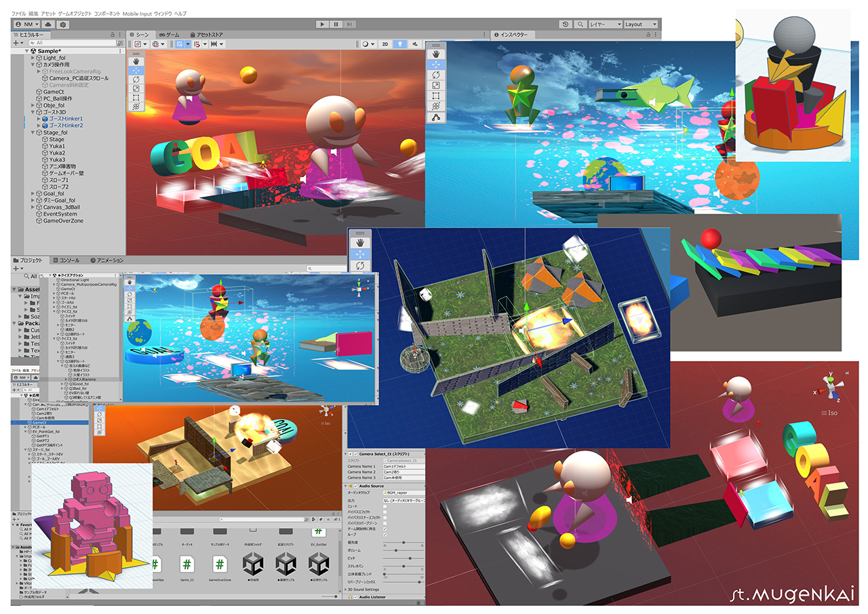Toggle the 2D view button
Viewport: 868px width, 614px height.
pyautogui.click(x=384, y=44)
